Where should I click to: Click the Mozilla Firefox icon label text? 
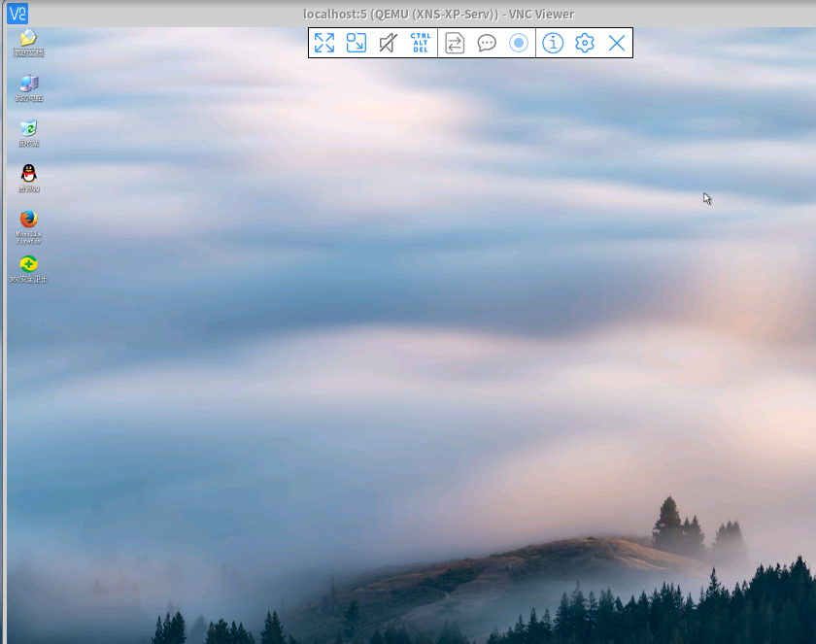pyautogui.click(x=28, y=236)
